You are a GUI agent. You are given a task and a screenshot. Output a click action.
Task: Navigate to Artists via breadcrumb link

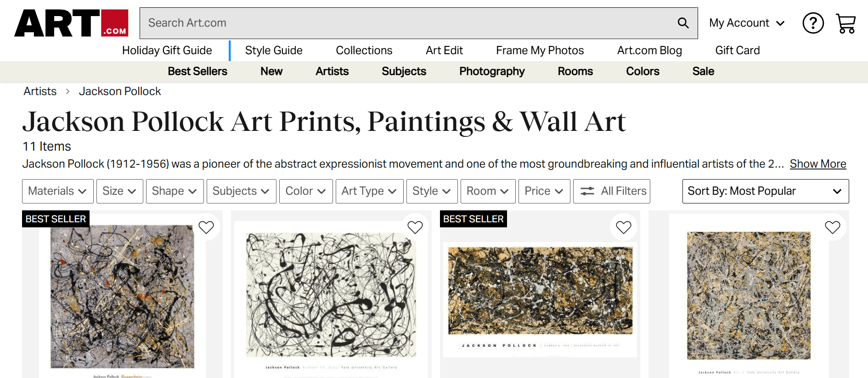(39, 91)
